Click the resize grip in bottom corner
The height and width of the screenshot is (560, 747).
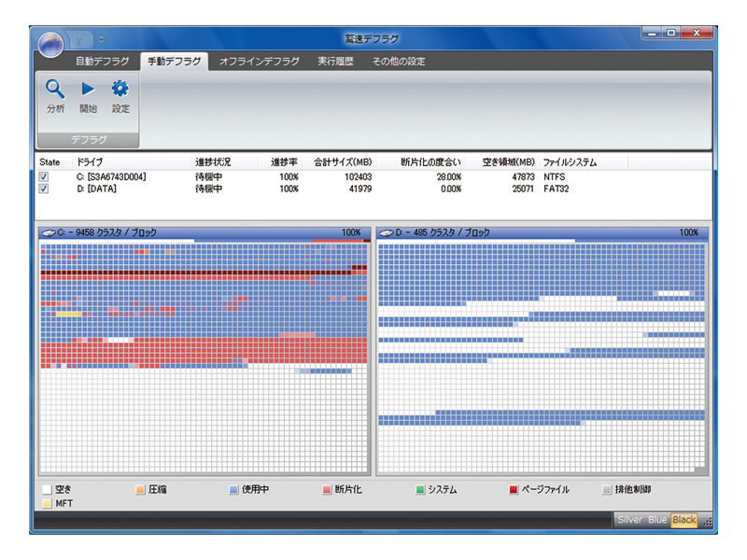pos(706,521)
